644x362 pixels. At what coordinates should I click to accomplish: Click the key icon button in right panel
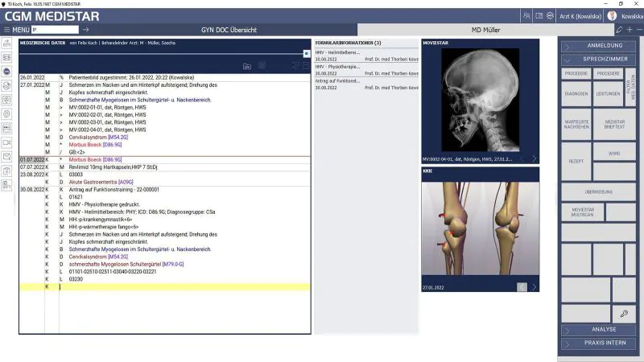click(x=624, y=314)
